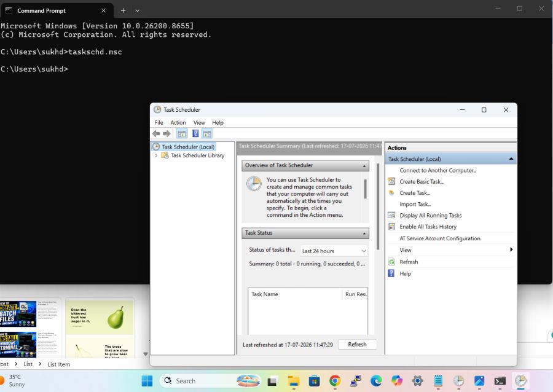Image resolution: width=553 pixels, height=392 pixels.
Task: Click Create Basic Task icon in Actions
Action: [x=391, y=181]
